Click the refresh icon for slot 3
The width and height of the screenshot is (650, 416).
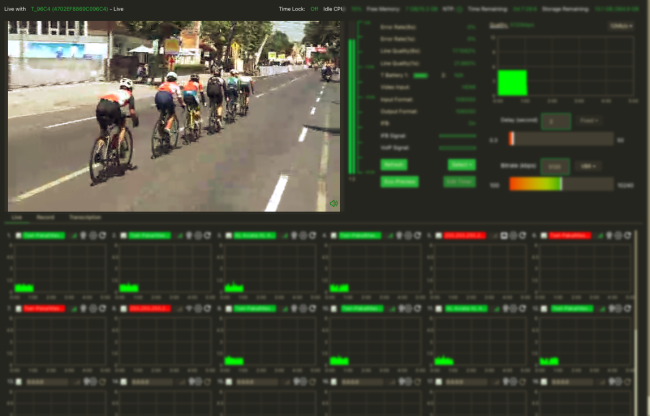[313, 235]
